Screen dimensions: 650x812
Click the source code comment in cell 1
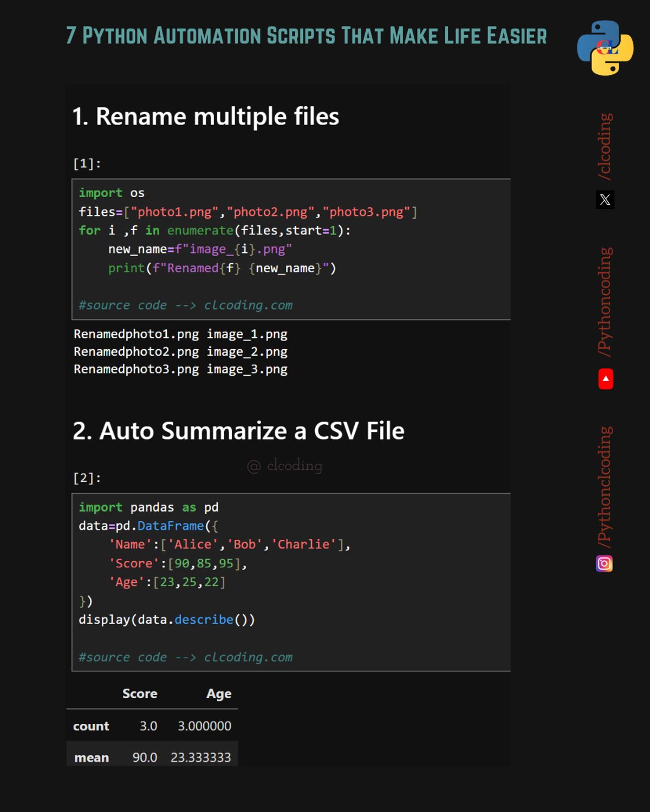185,305
